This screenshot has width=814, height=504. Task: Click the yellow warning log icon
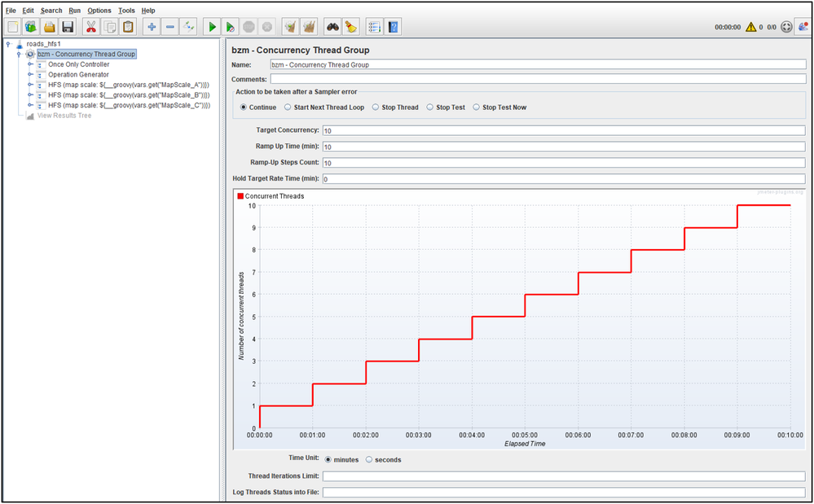coord(750,27)
